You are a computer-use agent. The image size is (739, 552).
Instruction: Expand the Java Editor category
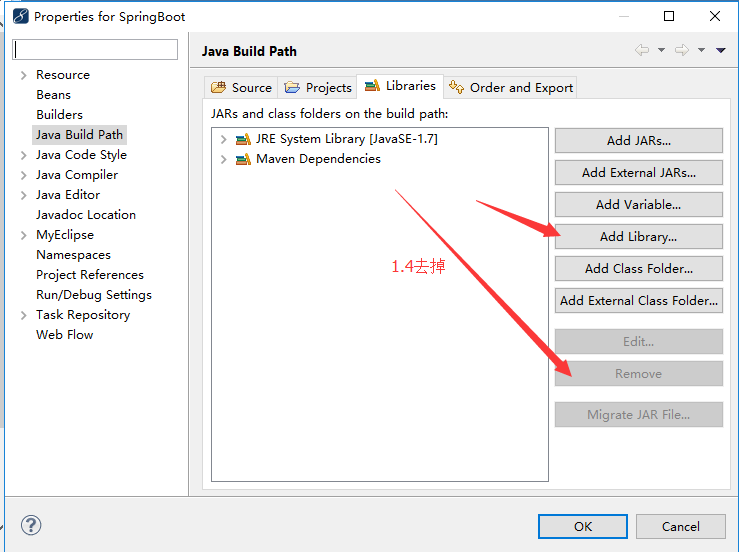pos(24,195)
